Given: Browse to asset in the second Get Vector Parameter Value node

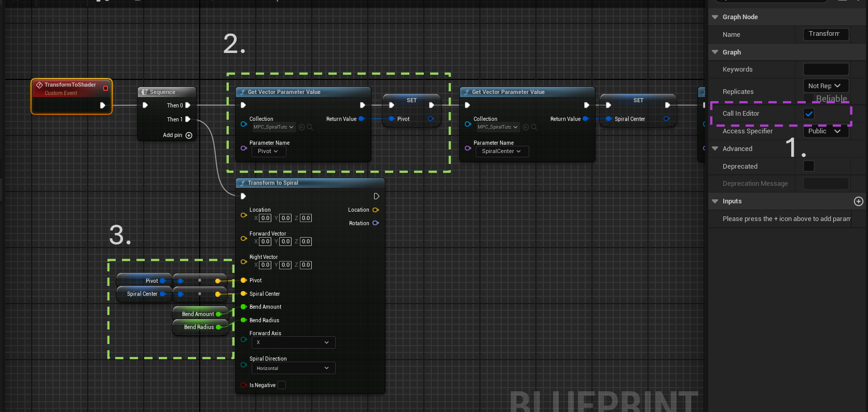Looking at the screenshot, I should (534, 127).
